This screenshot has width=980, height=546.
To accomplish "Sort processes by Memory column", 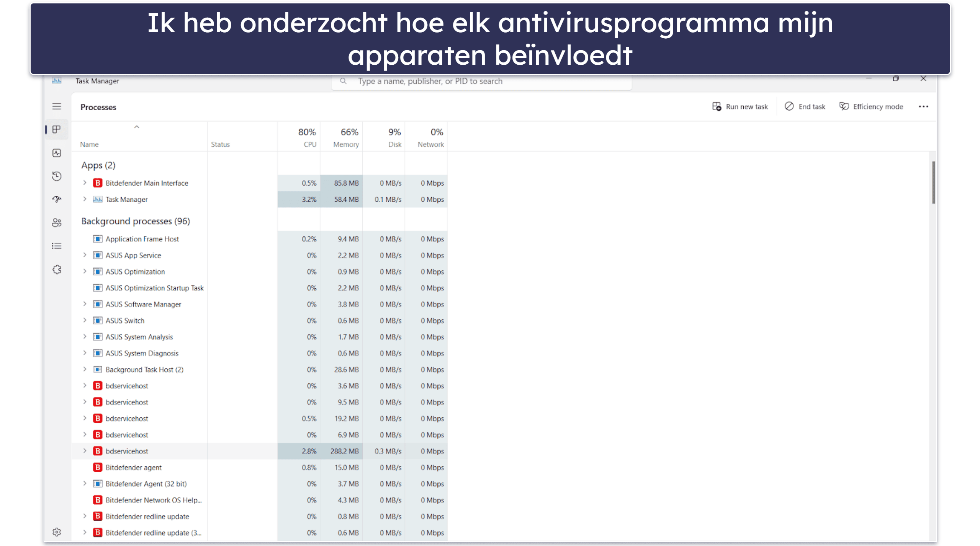I will [342, 137].
